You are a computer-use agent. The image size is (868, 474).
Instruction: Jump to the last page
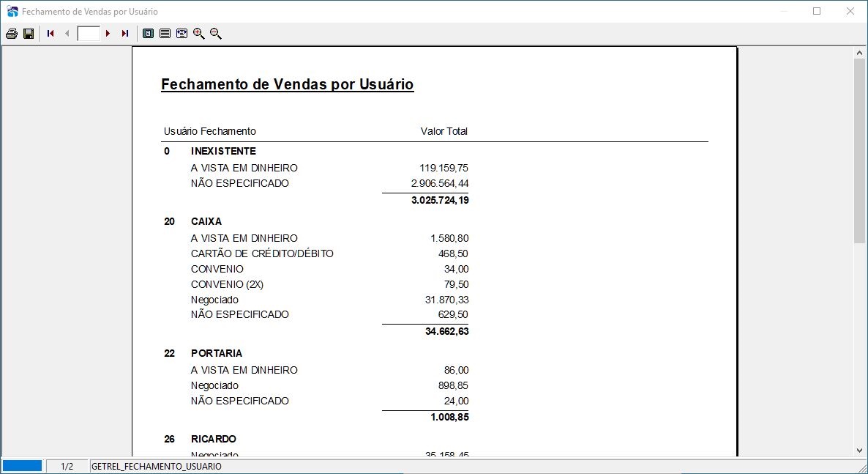(x=125, y=34)
